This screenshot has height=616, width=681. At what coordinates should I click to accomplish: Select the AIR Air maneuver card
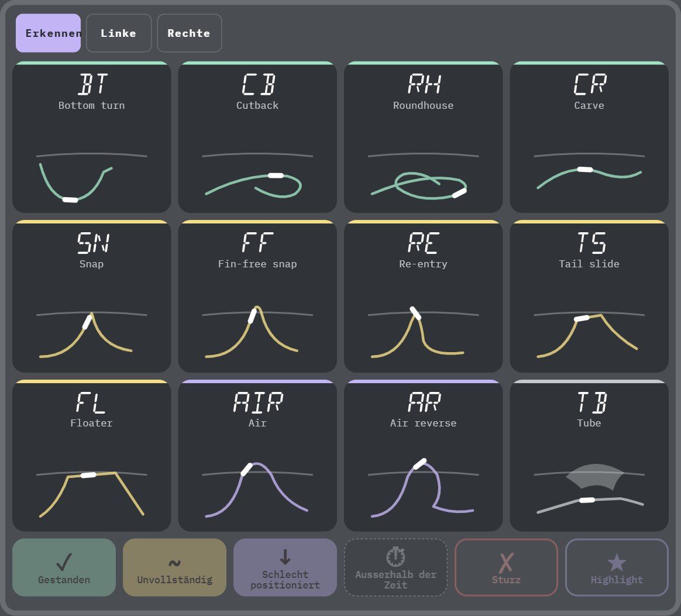(257, 456)
